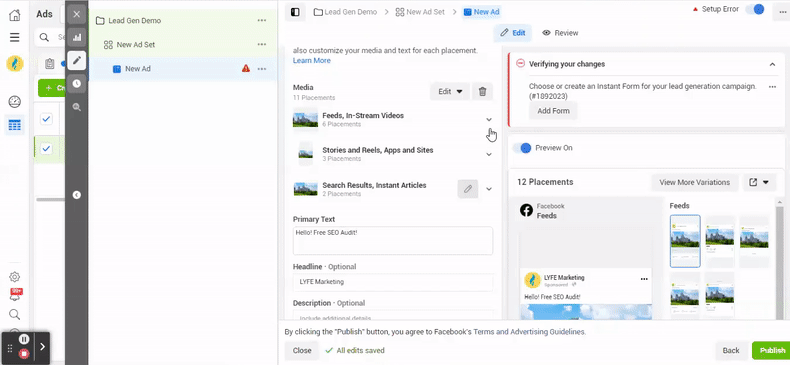Select the Campaigns table grid icon

pyautogui.click(x=15, y=125)
